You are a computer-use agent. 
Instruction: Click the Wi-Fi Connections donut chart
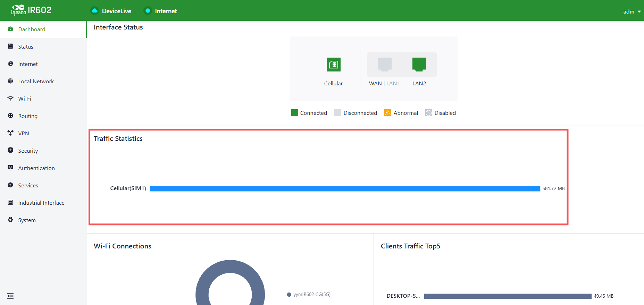point(230,282)
